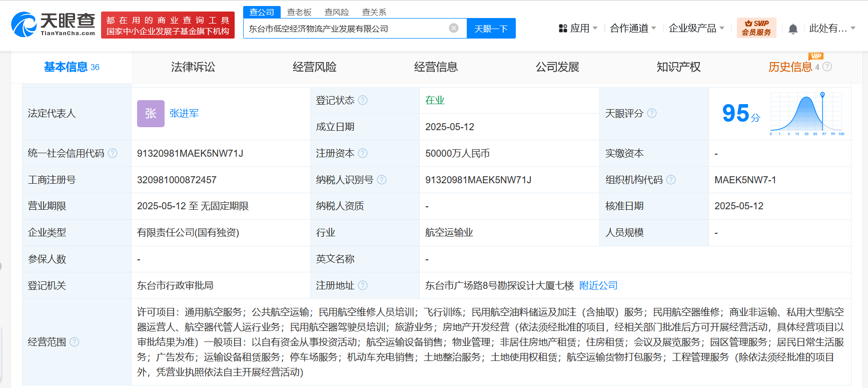
Task: Click help icon beside 天眼评分
Action: click(x=651, y=113)
